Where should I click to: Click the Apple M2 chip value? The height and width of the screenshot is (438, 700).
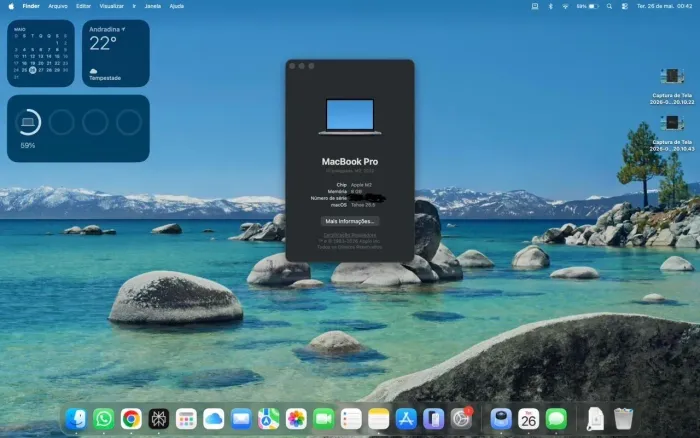(361, 185)
